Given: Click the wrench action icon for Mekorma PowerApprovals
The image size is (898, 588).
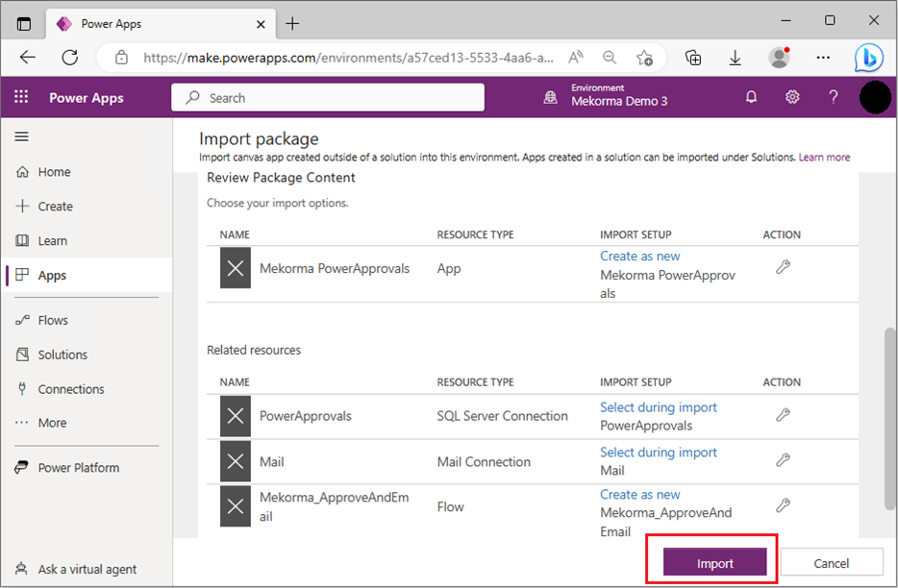Looking at the screenshot, I should [783, 268].
